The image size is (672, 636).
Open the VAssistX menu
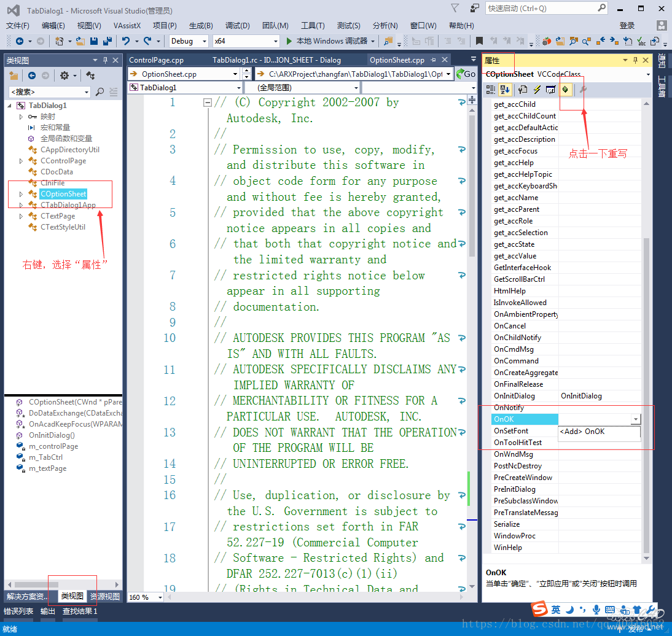pos(127,26)
